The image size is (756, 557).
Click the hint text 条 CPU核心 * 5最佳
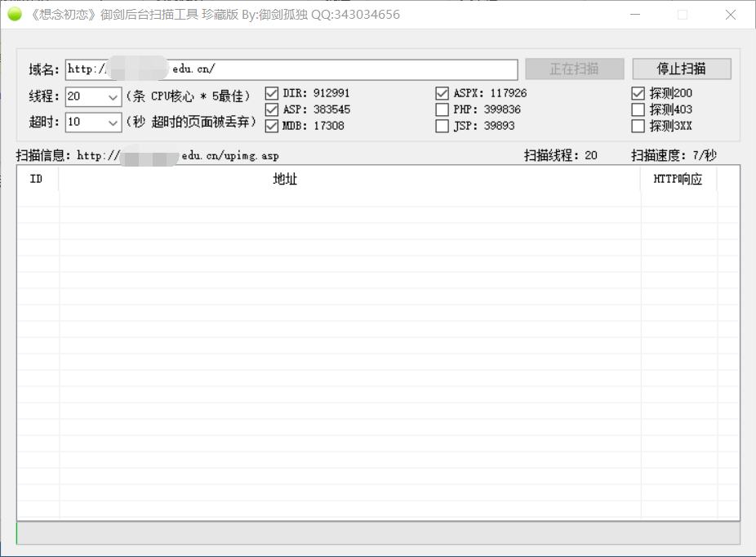click(188, 96)
